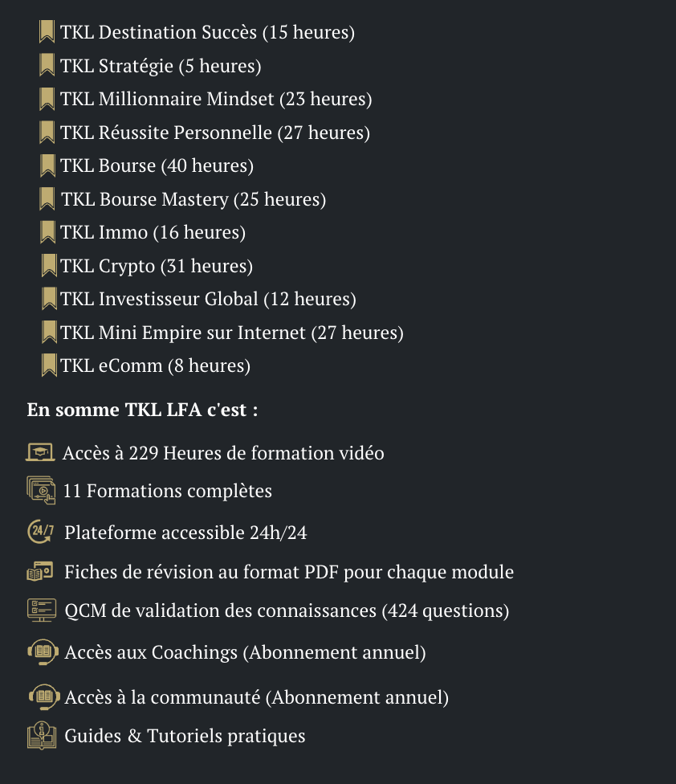Click the bookmark icon beside TKL Crypto
This screenshot has height=784, width=676.
coord(49,266)
